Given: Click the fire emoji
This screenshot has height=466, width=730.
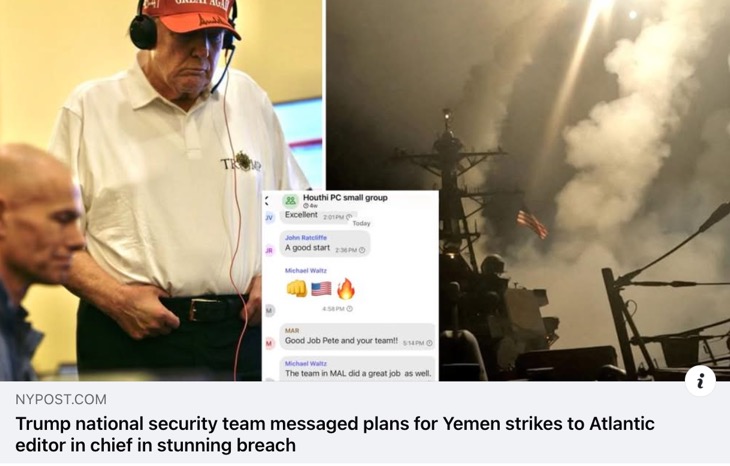Looking at the screenshot, I should pos(345,289).
